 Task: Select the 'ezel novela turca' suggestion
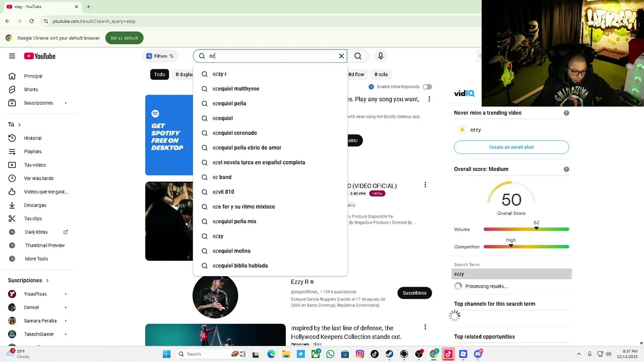coord(270,162)
